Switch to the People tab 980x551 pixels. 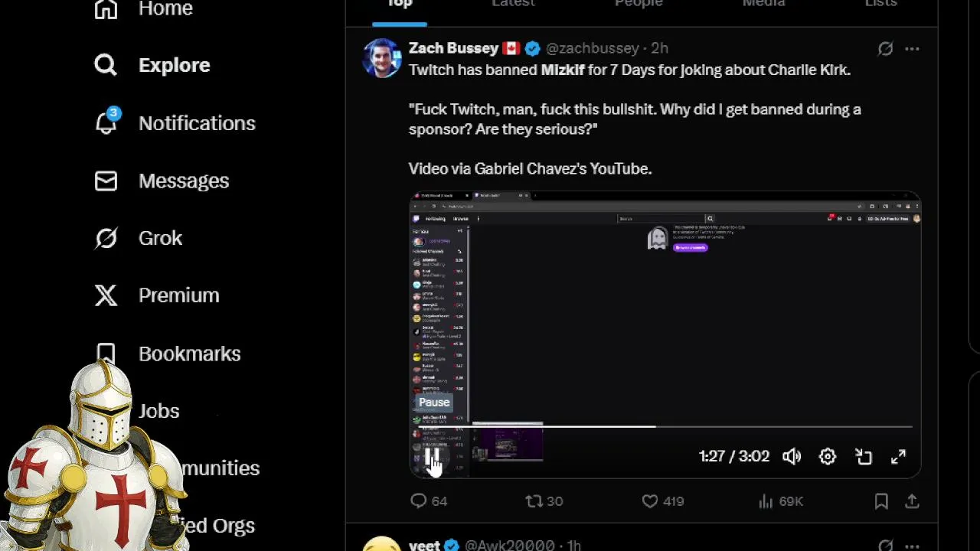[x=639, y=4]
